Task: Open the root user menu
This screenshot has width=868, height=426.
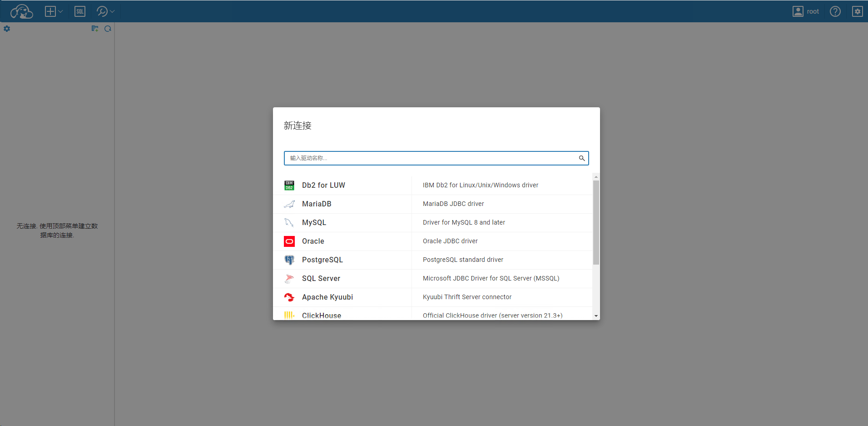Action: [806, 11]
